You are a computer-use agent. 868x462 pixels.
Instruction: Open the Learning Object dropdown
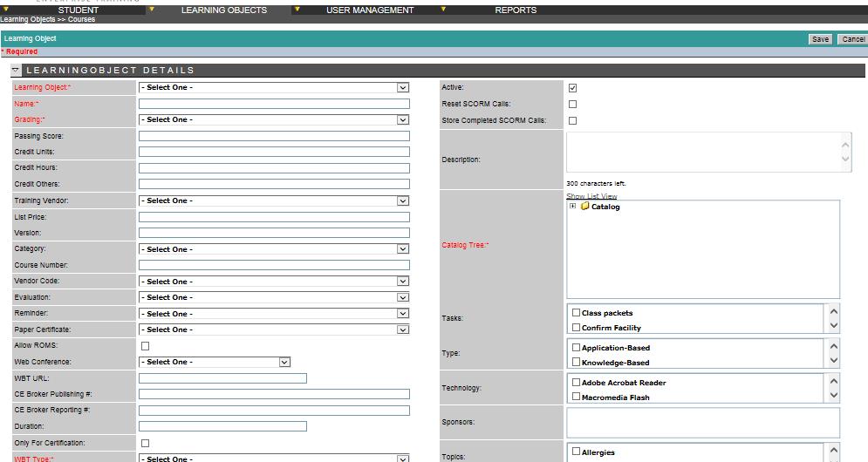point(274,87)
